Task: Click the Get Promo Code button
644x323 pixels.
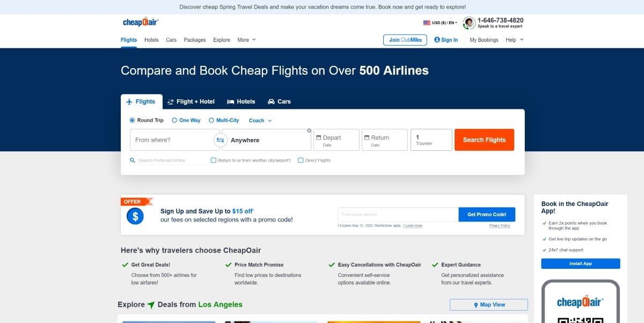Action: tap(487, 215)
